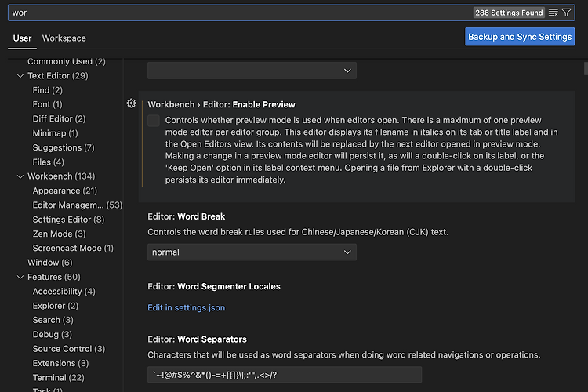Focus the settings search box
588x392 pixels.
click(x=235, y=13)
